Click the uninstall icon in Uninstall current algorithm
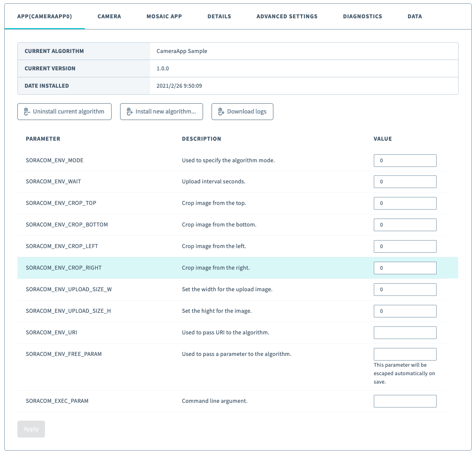 (27, 112)
